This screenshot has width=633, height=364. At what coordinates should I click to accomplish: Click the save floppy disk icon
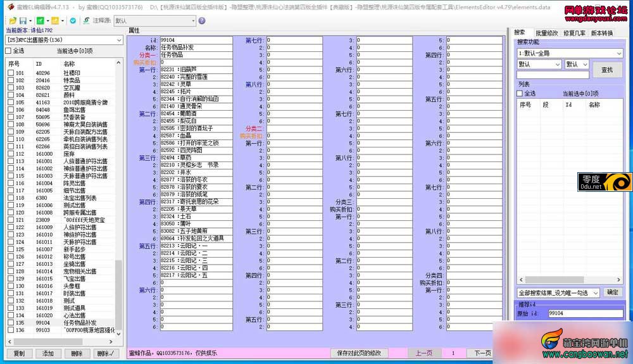23,21
